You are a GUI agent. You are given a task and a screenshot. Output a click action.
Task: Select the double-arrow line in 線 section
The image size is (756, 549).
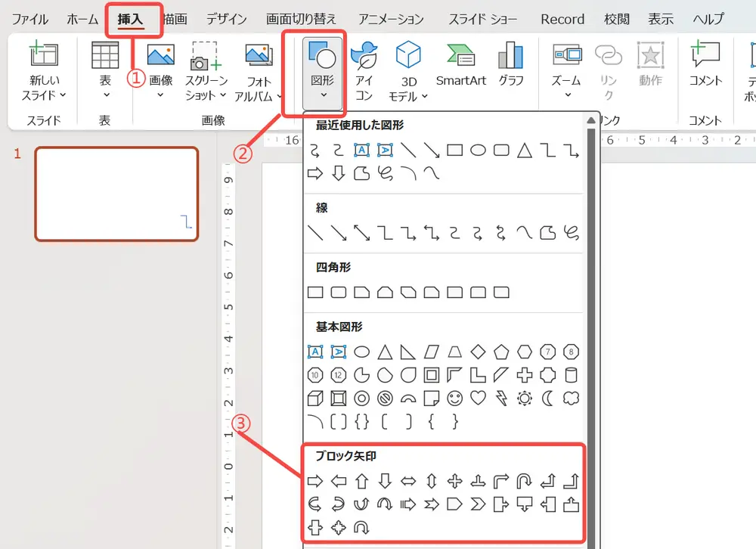(x=361, y=233)
